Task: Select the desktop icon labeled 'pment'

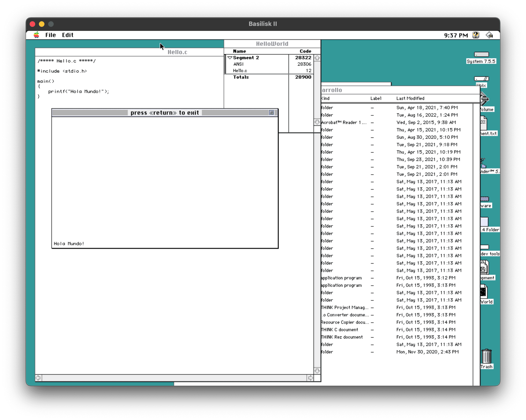Action: (x=484, y=267)
